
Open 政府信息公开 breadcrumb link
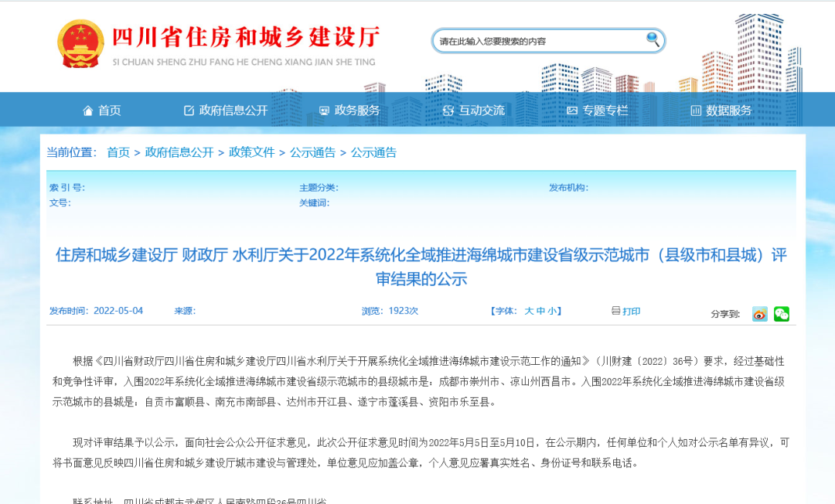[179, 152]
